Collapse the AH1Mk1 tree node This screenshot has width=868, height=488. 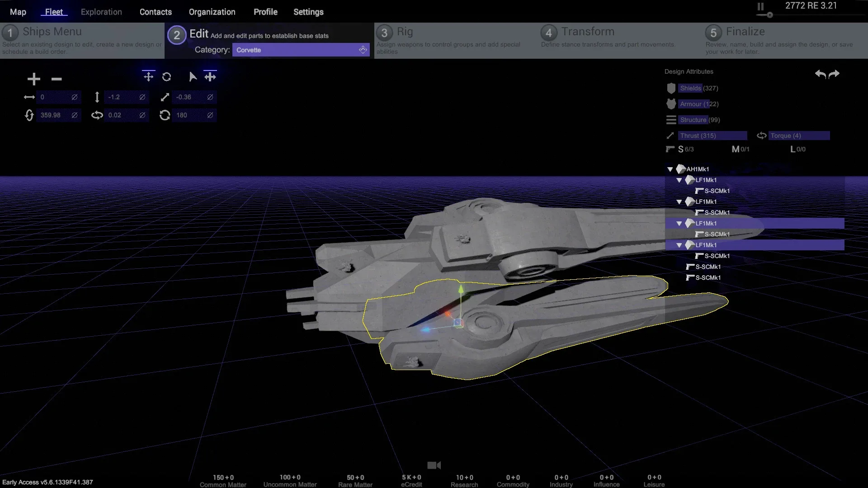tap(670, 169)
